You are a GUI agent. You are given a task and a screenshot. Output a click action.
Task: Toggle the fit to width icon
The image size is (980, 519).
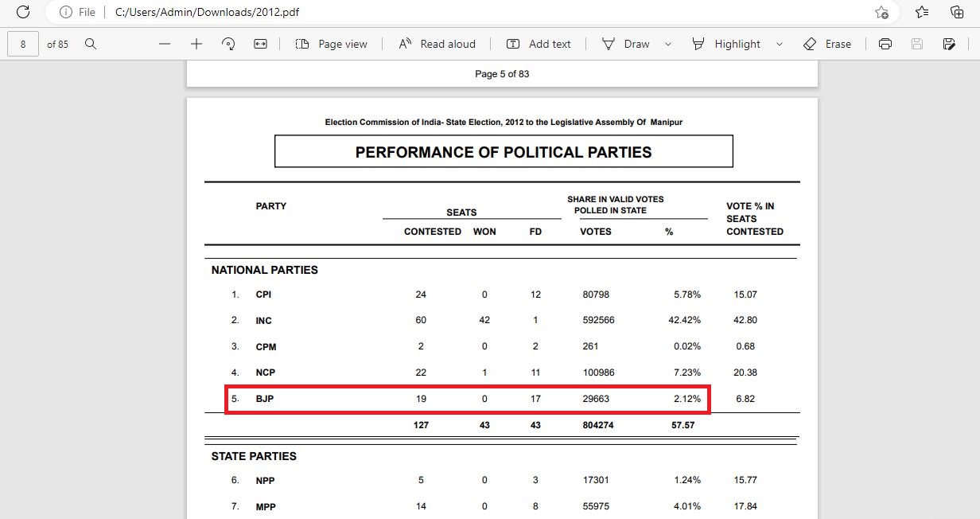[260, 44]
